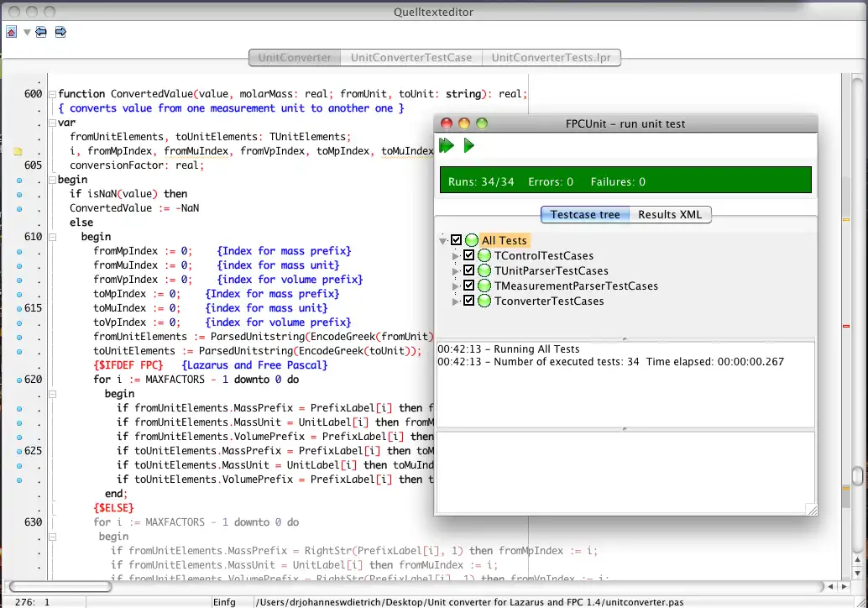Uncheck the All Tests checkbox
This screenshot has height=608, width=868.
coord(457,241)
